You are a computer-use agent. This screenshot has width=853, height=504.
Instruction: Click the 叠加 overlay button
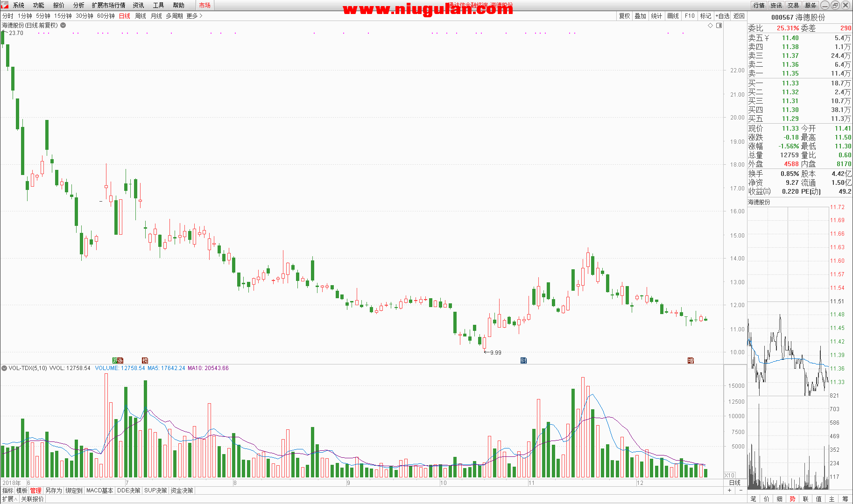coord(641,16)
